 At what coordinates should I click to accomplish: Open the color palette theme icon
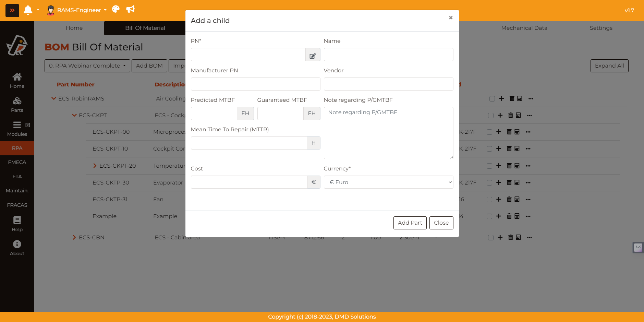(116, 9)
